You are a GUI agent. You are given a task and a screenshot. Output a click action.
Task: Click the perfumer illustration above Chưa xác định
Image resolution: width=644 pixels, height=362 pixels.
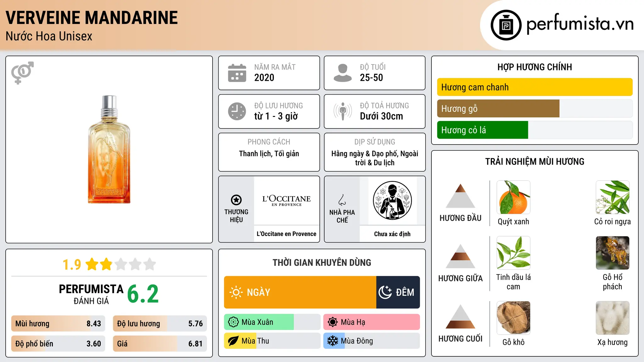(392, 200)
